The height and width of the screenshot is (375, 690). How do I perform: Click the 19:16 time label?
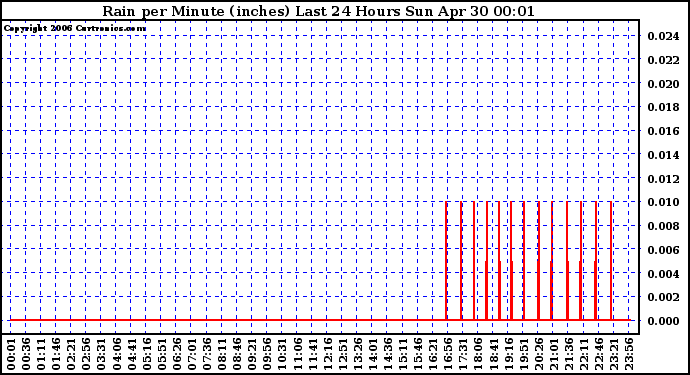pyautogui.click(x=508, y=354)
